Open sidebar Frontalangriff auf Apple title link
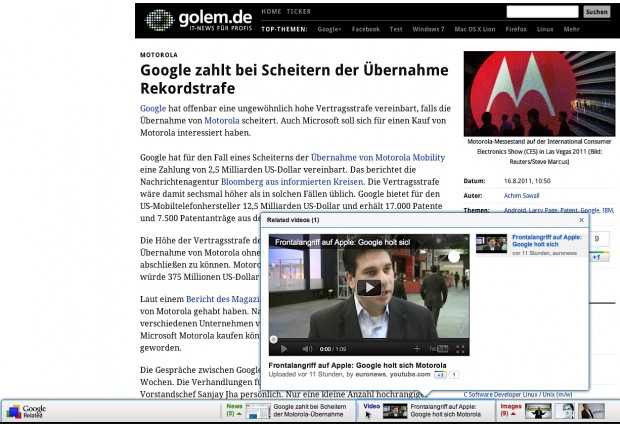The image size is (620, 424). (547, 240)
